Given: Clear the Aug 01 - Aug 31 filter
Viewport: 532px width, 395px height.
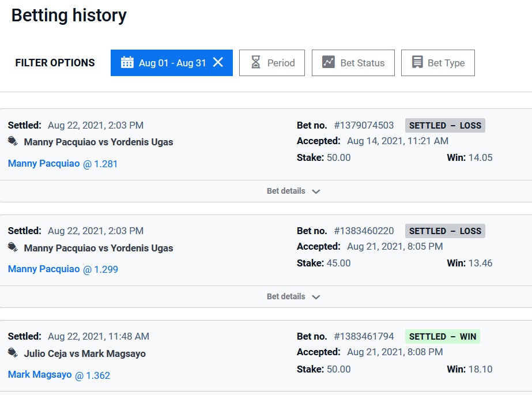Looking at the screenshot, I should (218, 62).
